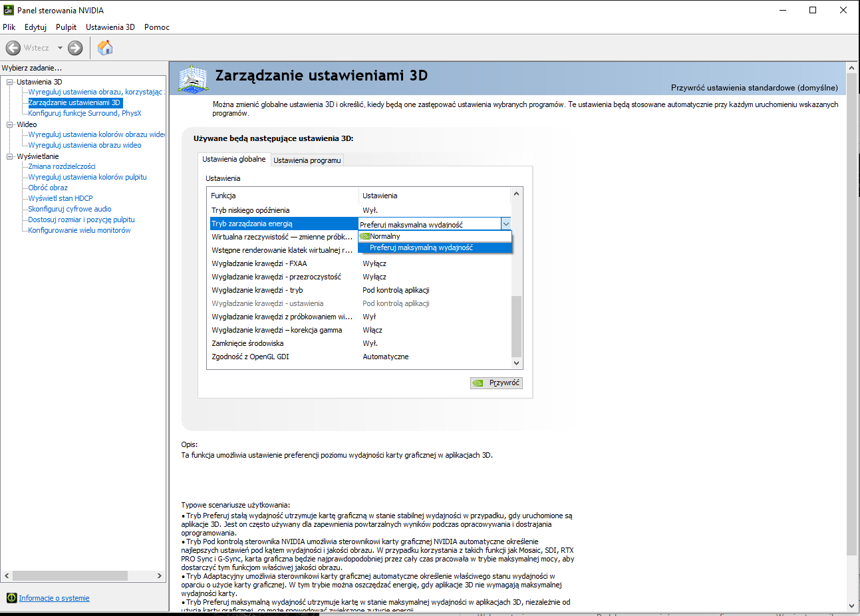The width and height of the screenshot is (860, 616).
Task: Collapse the Ustawienia 3D tree node
Action: (10, 82)
